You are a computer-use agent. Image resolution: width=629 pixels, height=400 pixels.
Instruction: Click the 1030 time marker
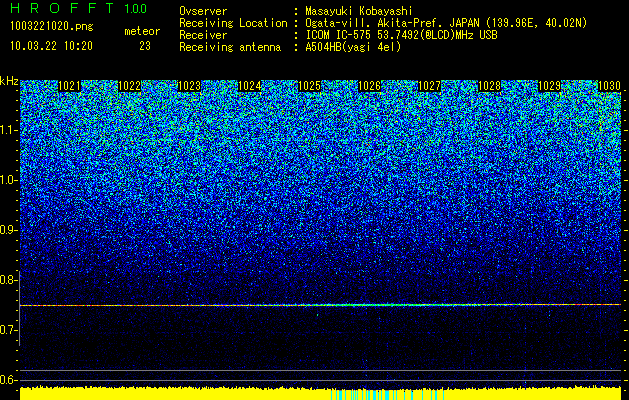[609, 86]
